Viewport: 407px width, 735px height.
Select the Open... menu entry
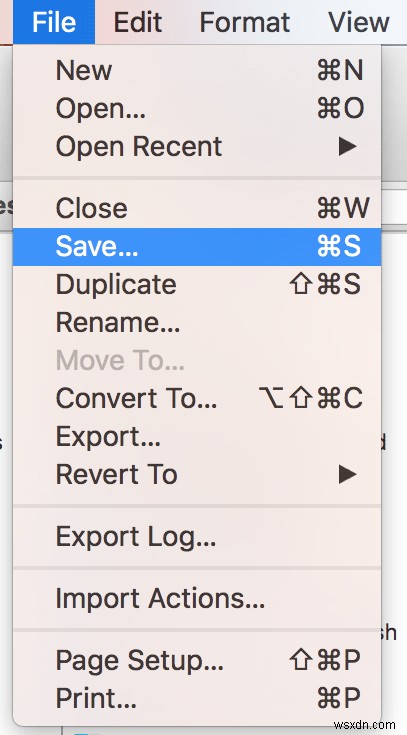point(197,108)
